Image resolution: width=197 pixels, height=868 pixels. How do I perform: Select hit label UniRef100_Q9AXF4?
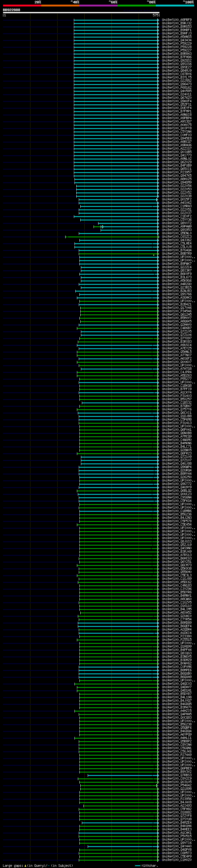(x=177, y=101)
